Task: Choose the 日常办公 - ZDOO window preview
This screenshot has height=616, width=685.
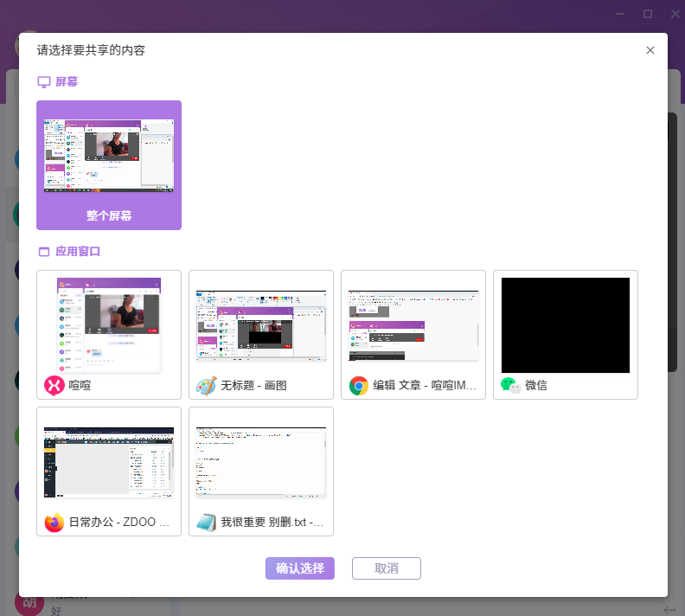Action: pyautogui.click(x=109, y=461)
